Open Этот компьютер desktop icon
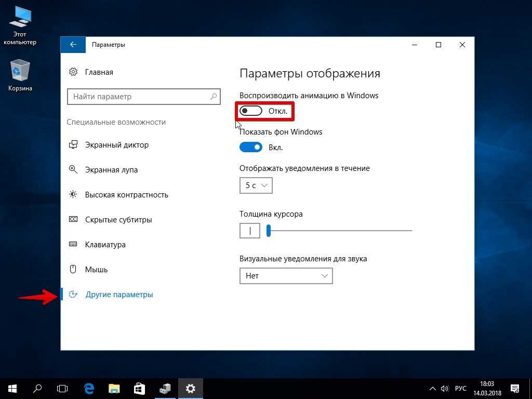The image size is (532, 399). click(20, 25)
